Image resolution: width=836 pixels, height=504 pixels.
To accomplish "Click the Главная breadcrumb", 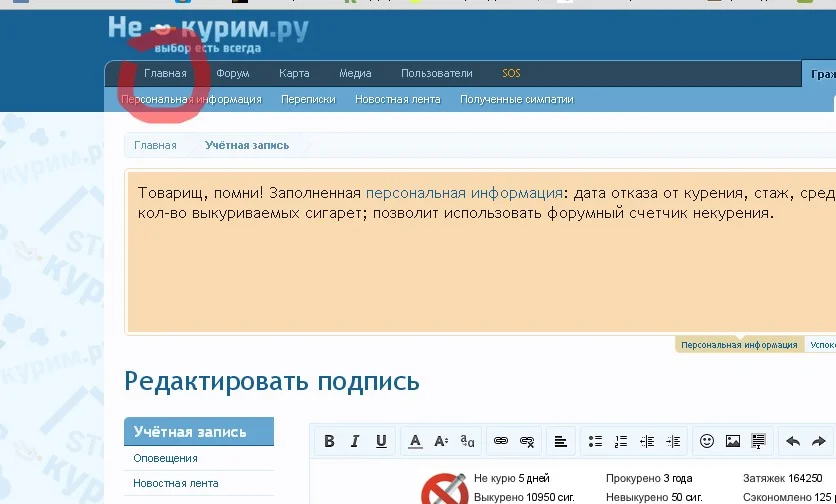I will [155, 146].
